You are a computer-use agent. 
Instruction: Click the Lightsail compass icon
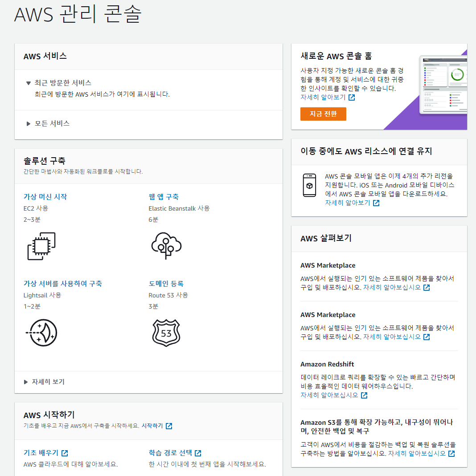[x=41, y=333]
